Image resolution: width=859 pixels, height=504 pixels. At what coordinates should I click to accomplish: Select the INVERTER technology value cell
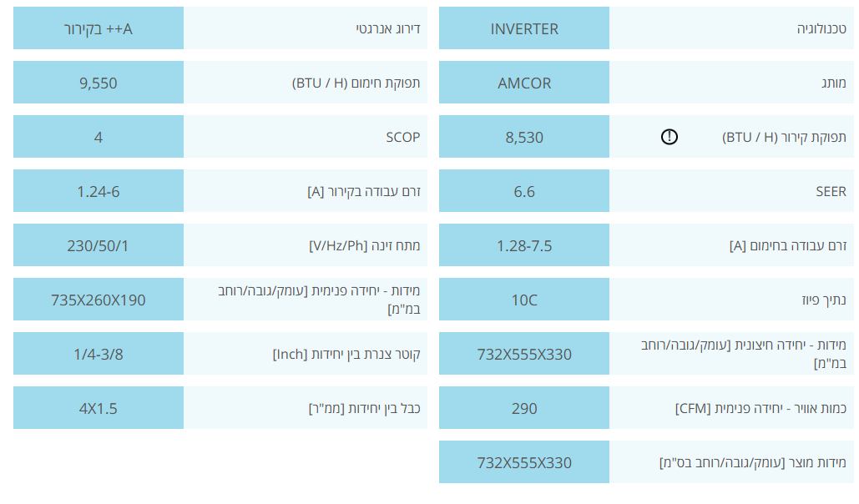click(x=523, y=28)
